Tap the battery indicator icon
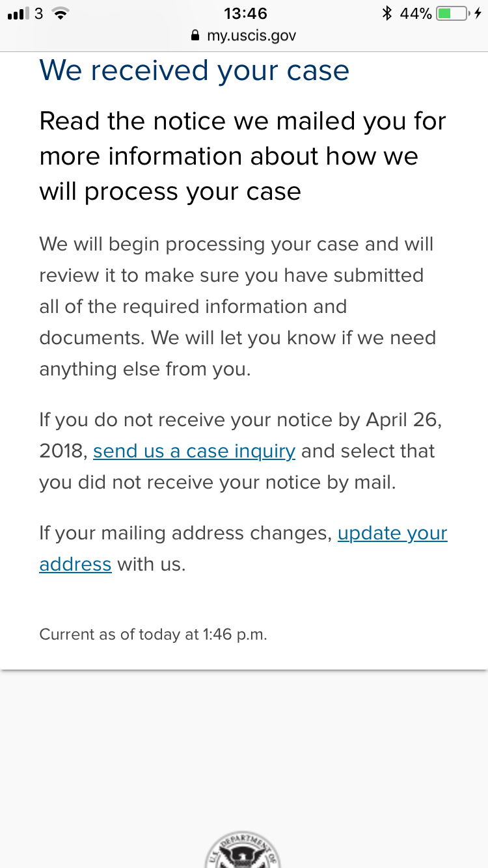 453,13
